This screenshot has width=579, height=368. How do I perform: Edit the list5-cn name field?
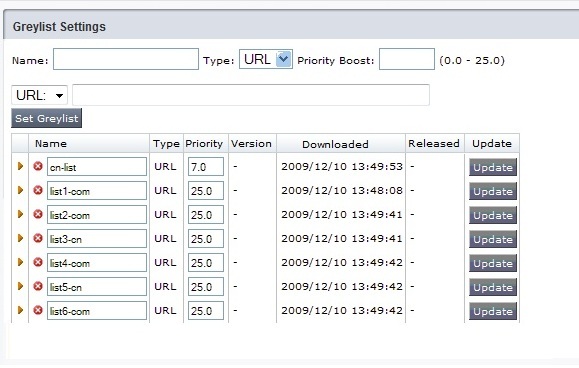pos(97,287)
